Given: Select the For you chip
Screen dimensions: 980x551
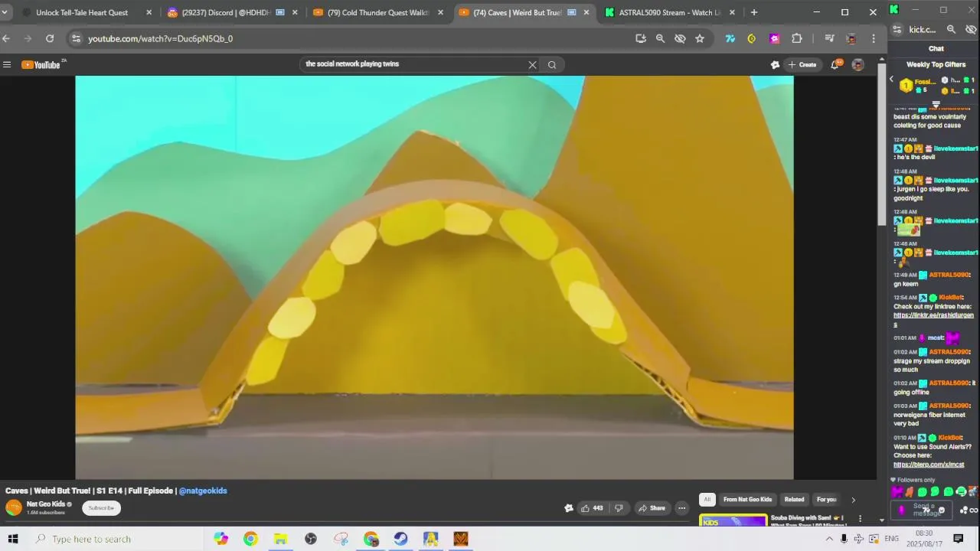Looking at the screenshot, I should pyautogui.click(x=826, y=500).
